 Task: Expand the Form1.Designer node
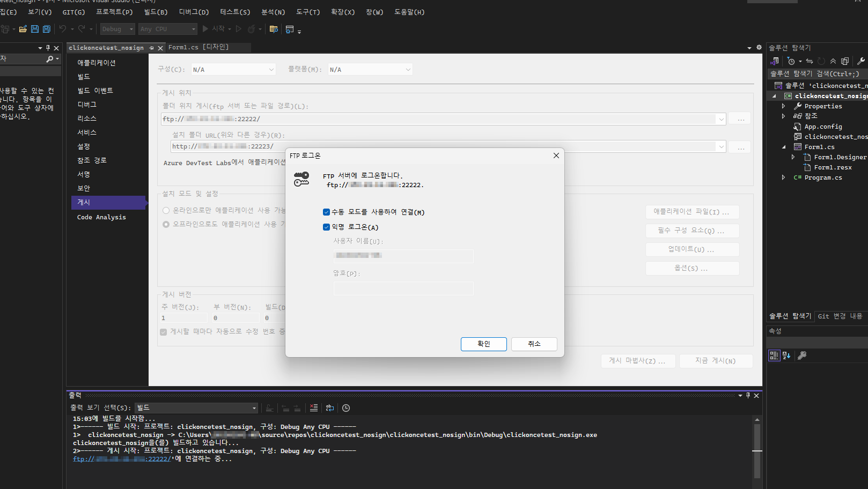[793, 157]
